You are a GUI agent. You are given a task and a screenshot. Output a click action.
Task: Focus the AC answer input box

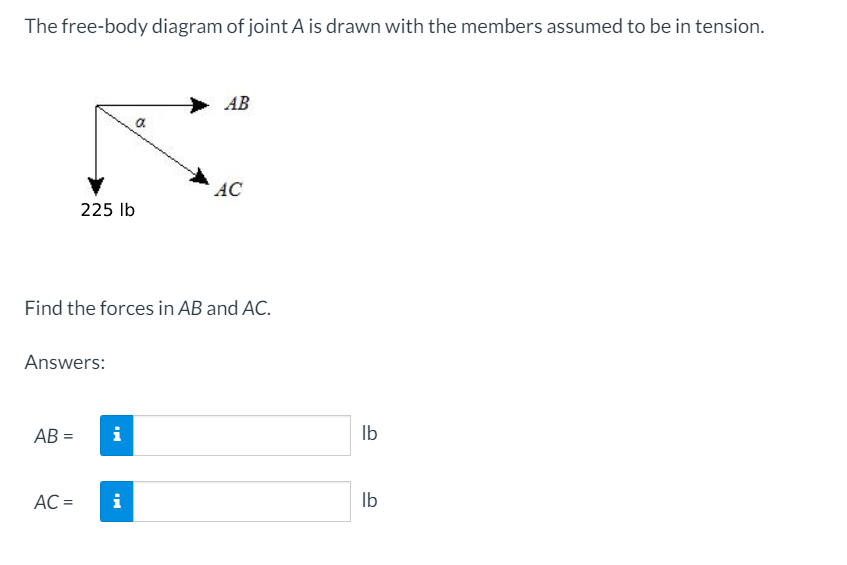tap(241, 501)
